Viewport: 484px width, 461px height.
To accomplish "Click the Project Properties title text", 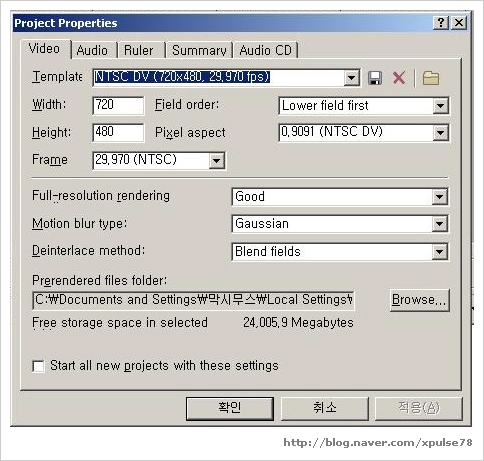I will [x=66, y=23].
